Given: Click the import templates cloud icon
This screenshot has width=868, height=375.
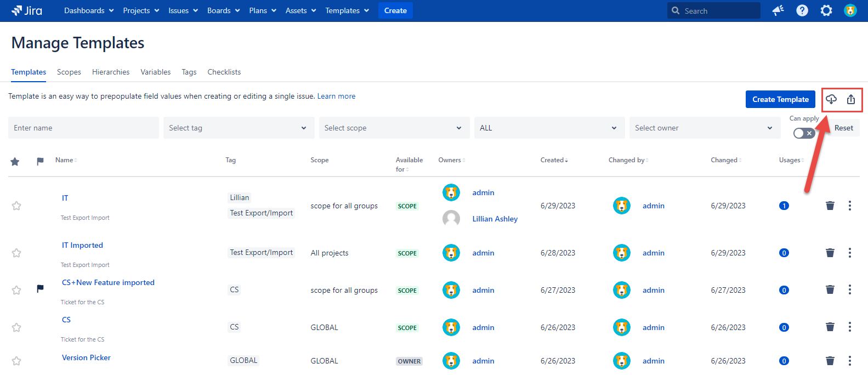Looking at the screenshot, I should pos(831,99).
